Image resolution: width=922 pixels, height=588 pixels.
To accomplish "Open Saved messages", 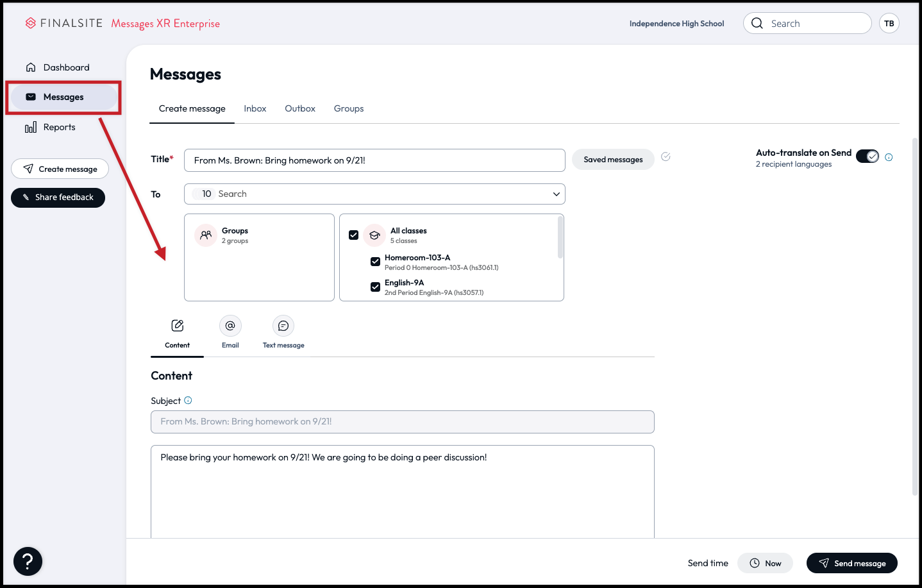I will (x=613, y=160).
